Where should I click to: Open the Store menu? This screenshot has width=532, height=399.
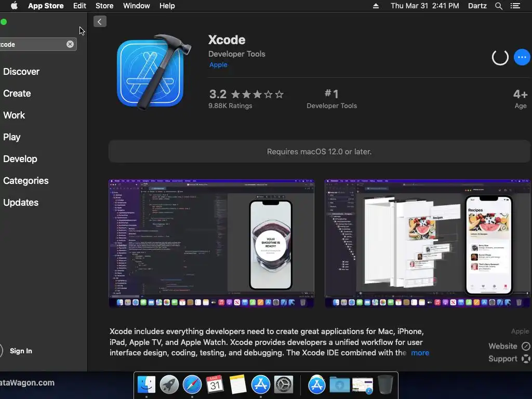104,6
